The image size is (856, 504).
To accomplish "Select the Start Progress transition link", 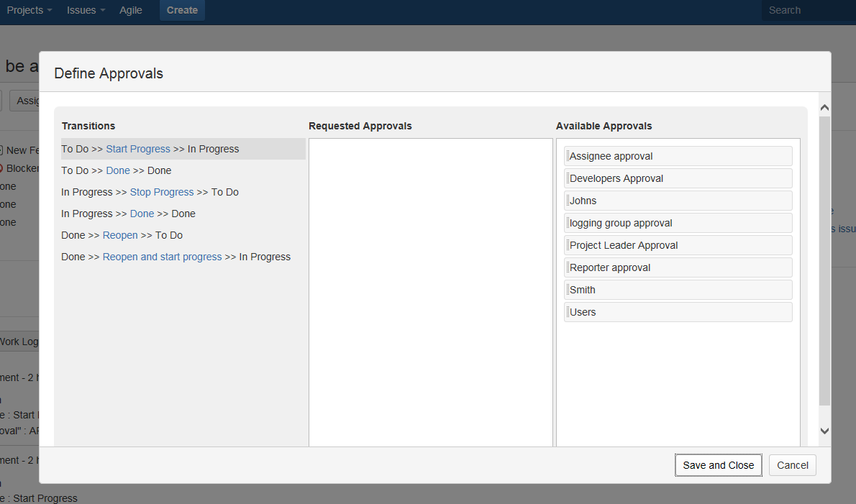I will [x=138, y=149].
